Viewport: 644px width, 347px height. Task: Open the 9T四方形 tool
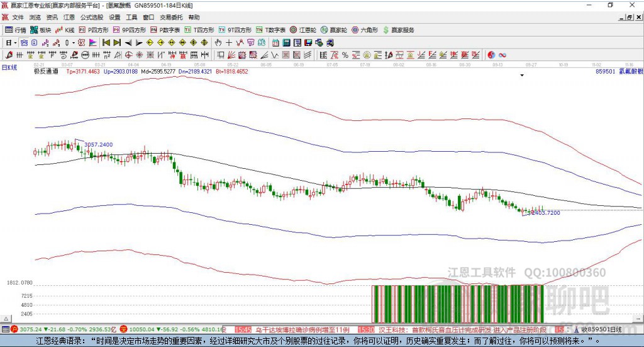235,30
